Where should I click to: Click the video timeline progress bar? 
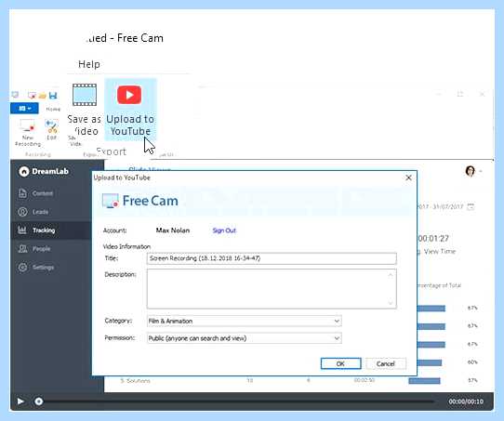238,401
